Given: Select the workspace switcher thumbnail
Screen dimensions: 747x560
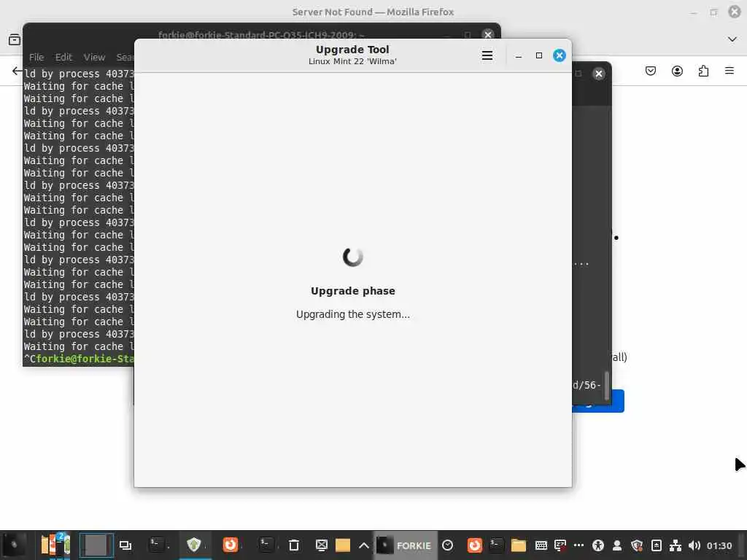Looking at the screenshot, I should click(96, 545).
